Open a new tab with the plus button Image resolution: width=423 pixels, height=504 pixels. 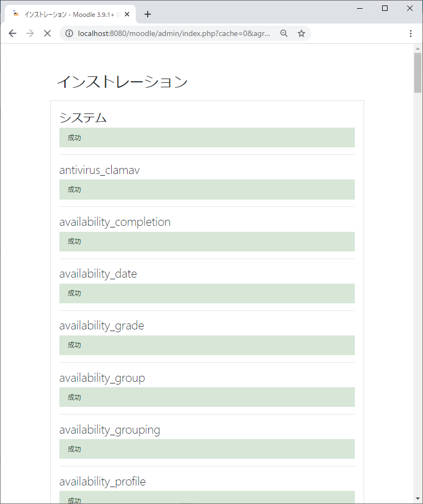147,14
